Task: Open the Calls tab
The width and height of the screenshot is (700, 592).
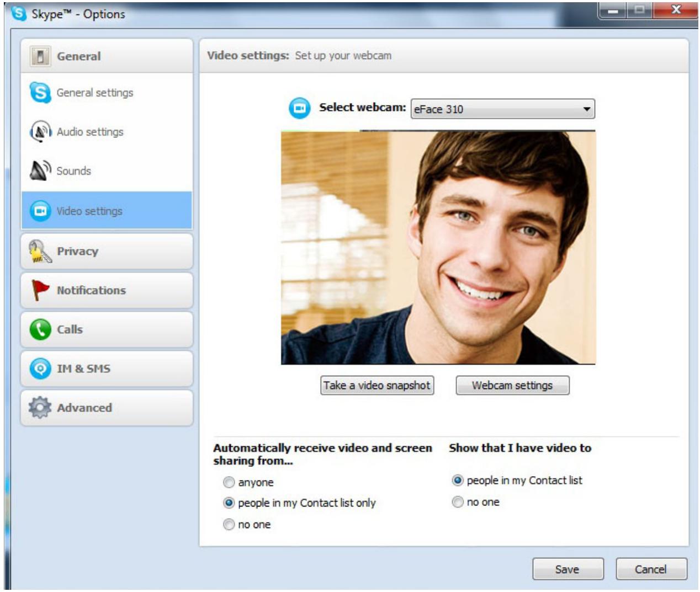Action: [x=107, y=329]
